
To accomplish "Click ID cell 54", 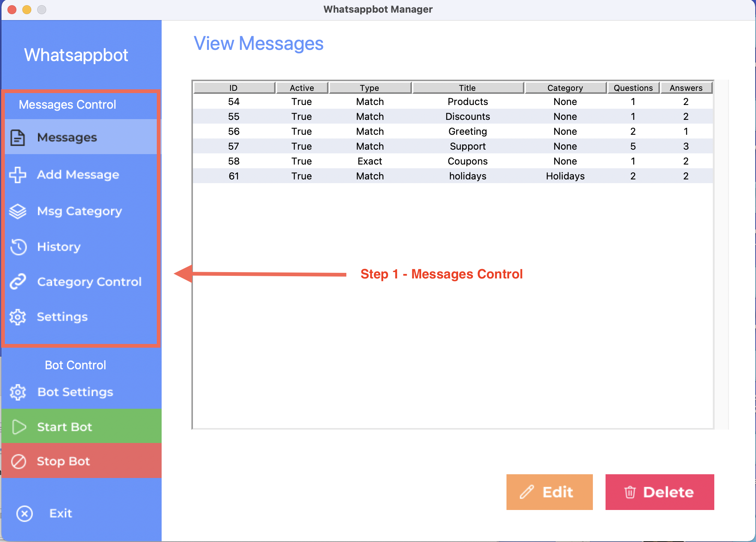I will [x=234, y=102].
